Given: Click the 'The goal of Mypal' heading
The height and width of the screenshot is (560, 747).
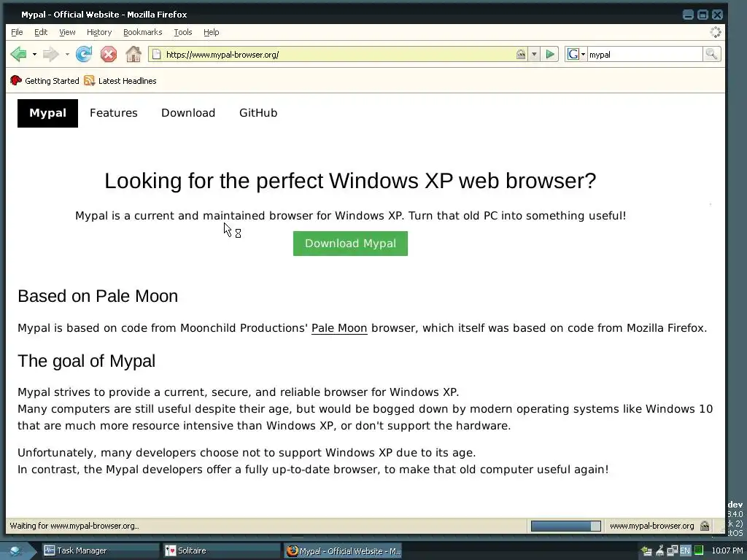Looking at the screenshot, I should pyautogui.click(x=86, y=361).
